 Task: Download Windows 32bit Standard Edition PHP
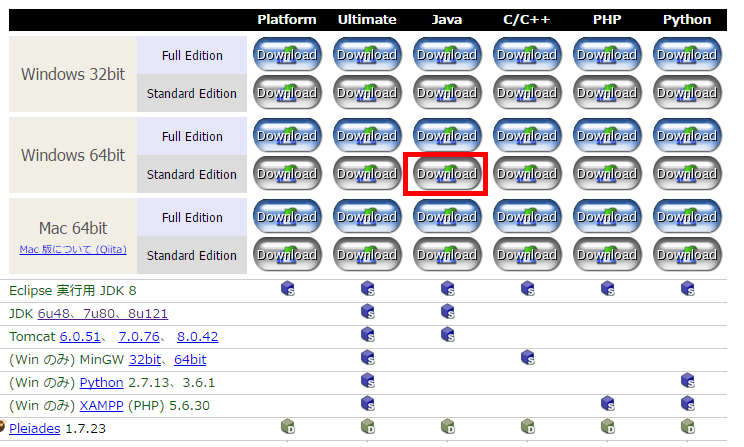coord(607,93)
